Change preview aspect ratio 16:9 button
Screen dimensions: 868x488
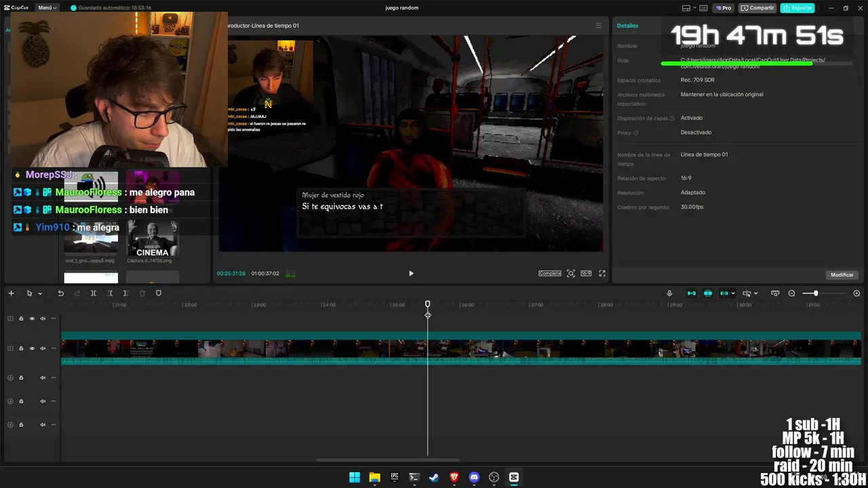586,274
